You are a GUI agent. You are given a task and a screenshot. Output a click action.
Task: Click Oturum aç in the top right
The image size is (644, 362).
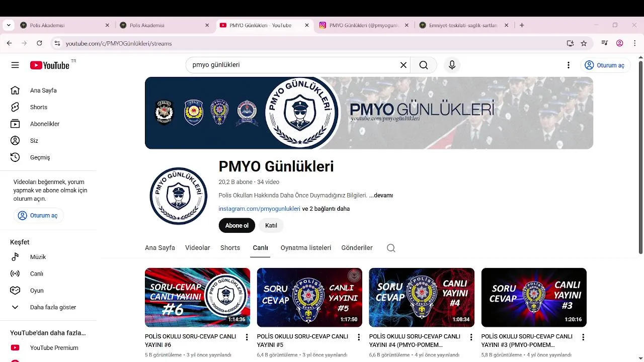click(x=605, y=65)
